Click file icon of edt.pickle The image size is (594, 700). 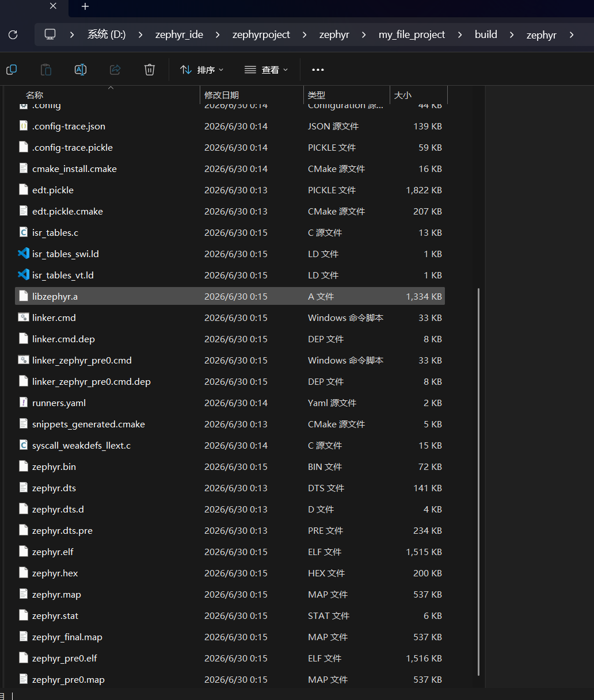point(24,190)
